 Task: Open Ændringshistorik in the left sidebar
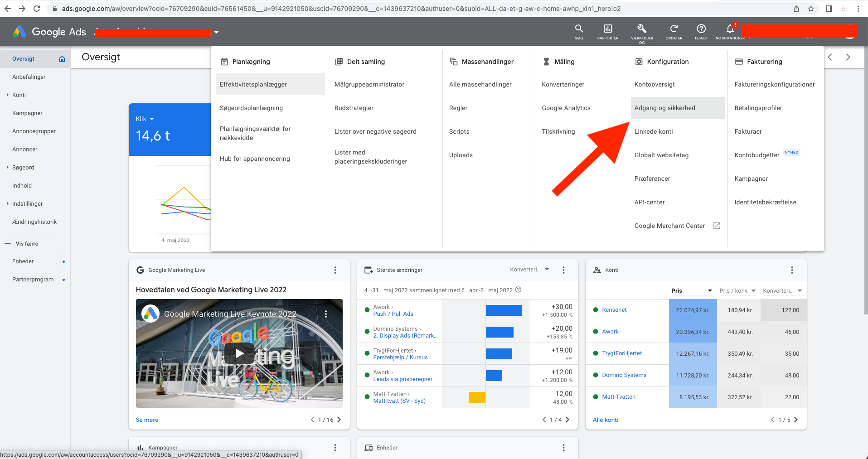[34, 222]
